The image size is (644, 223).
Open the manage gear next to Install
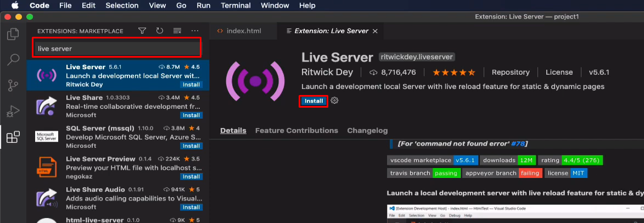334,101
